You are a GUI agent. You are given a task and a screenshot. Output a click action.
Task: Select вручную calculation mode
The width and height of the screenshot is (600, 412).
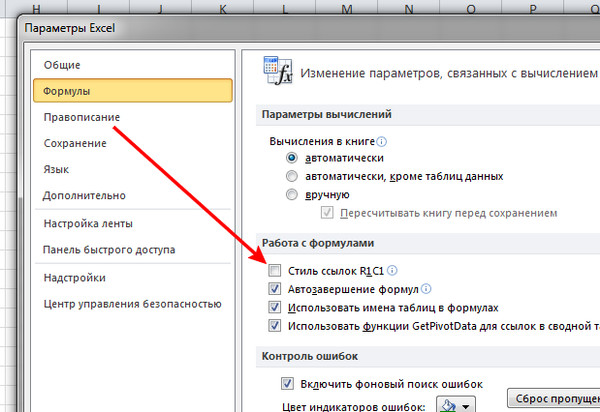pyautogui.click(x=292, y=194)
